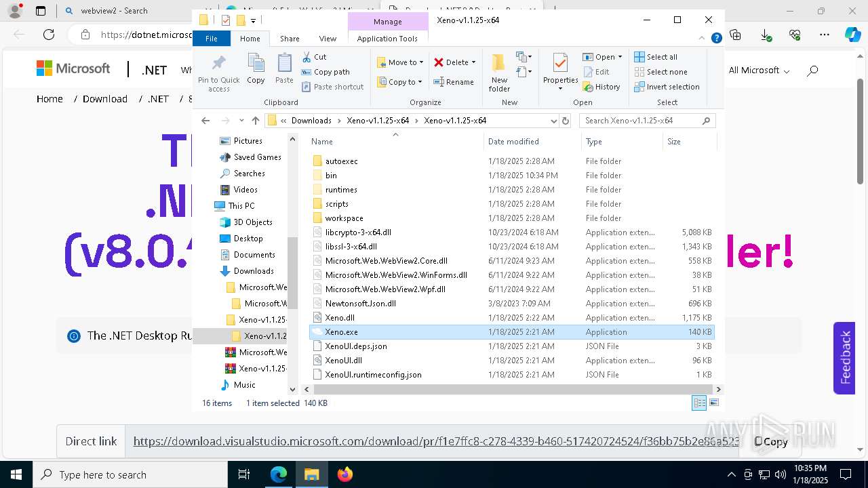This screenshot has height=488, width=868.
Task: Open 3D Objects in navigation pane
Action: (253, 222)
